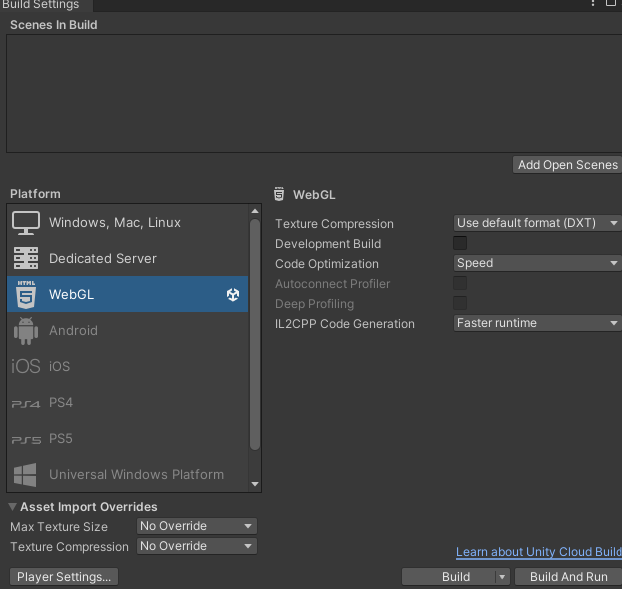Image resolution: width=622 pixels, height=589 pixels.
Task: Open the Build Settings kebab menu
Action: click(x=593, y=3)
